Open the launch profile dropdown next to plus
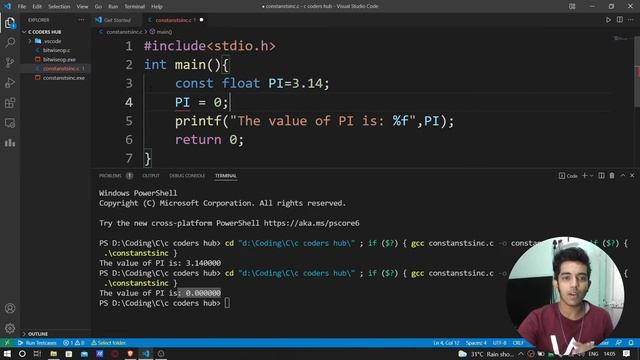 (x=591, y=176)
